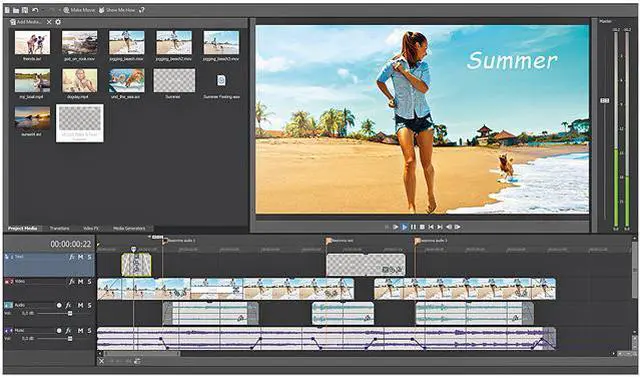Click the blue Play button

[x=404, y=227]
